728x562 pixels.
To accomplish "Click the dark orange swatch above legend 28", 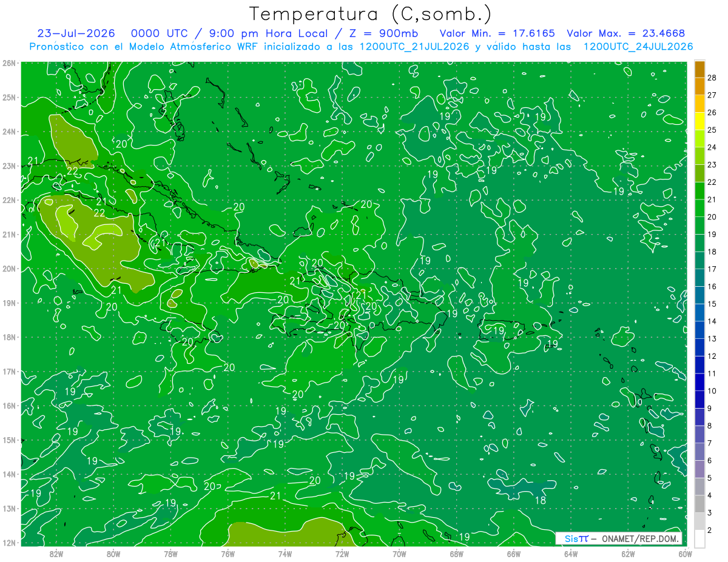I will tap(699, 69).
